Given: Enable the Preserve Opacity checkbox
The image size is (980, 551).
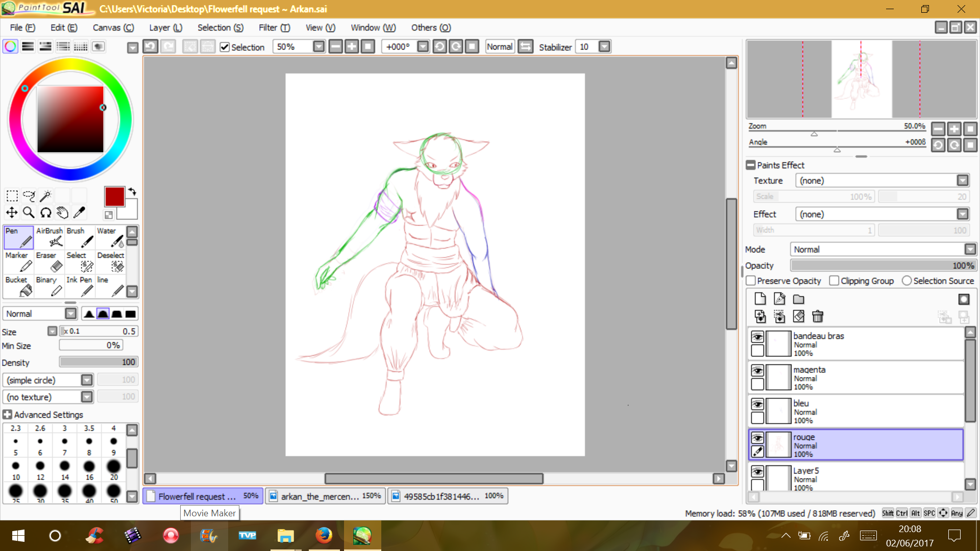Looking at the screenshot, I should (751, 281).
